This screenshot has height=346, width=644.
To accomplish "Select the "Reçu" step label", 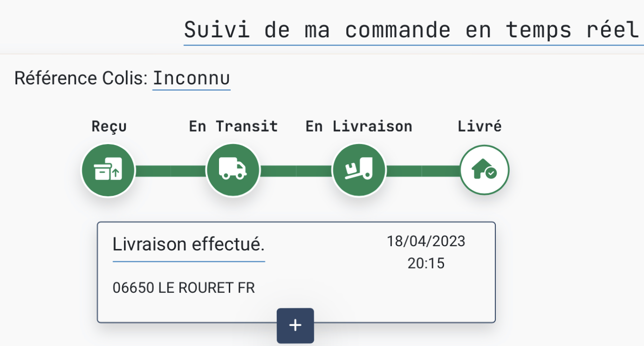I will pos(109,126).
